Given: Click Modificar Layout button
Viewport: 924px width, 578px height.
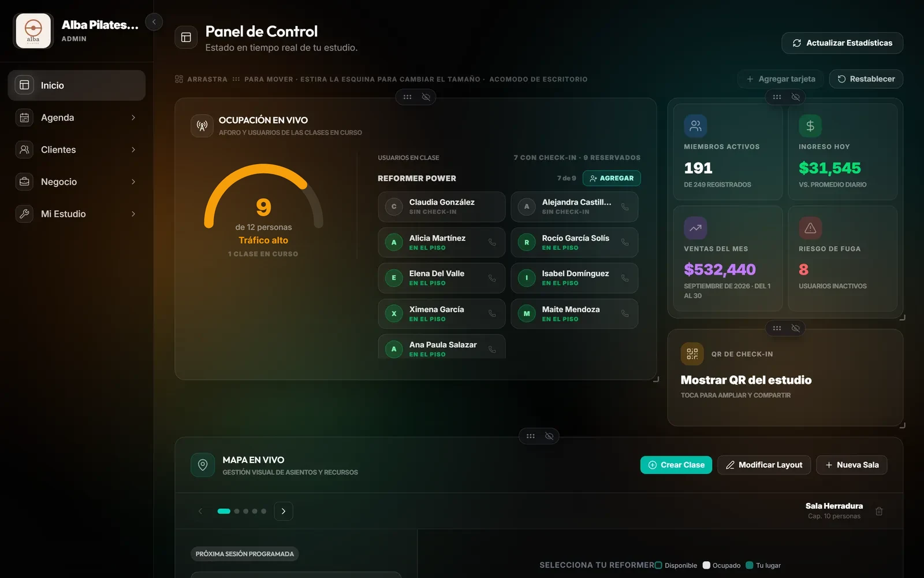Looking at the screenshot, I should point(764,465).
